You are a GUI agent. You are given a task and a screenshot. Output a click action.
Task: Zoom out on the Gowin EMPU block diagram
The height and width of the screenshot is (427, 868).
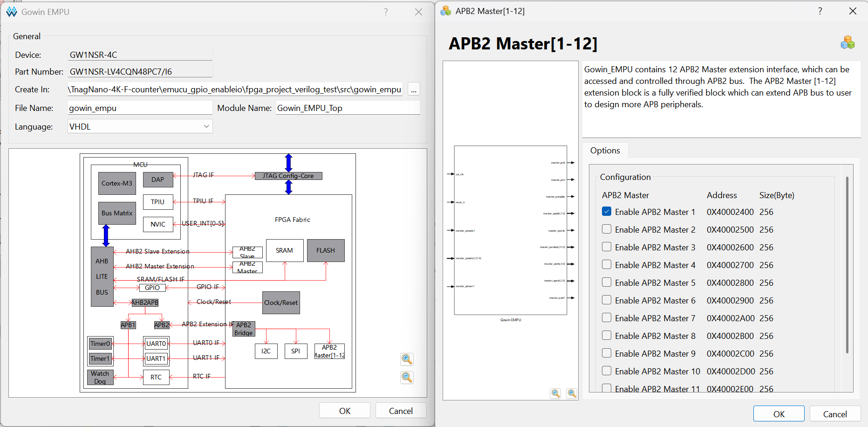[407, 377]
